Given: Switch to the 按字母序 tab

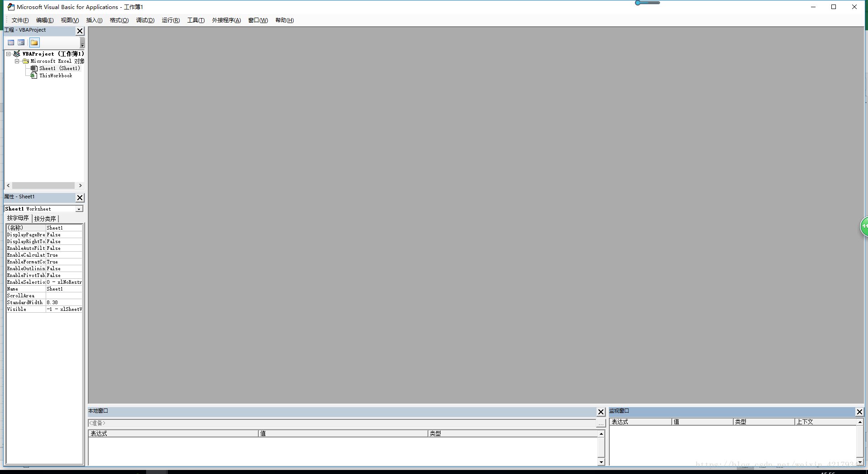Looking at the screenshot, I should tap(18, 218).
